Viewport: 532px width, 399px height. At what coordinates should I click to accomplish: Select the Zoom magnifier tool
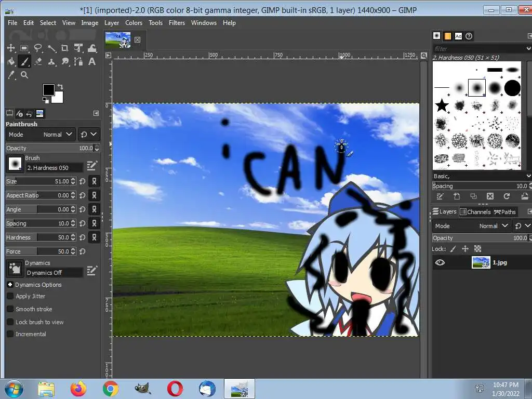pos(24,75)
